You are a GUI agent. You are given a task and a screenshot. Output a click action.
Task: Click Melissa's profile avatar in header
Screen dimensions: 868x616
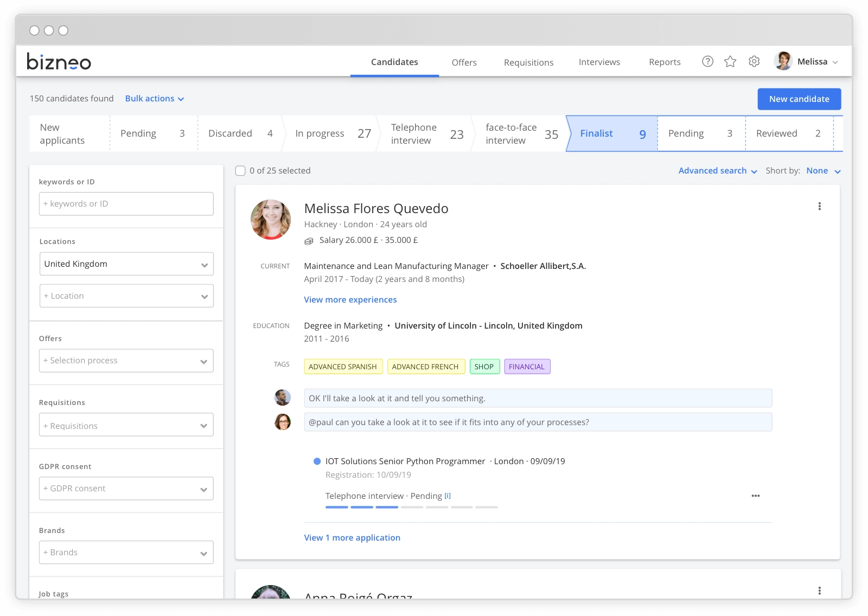click(x=783, y=61)
